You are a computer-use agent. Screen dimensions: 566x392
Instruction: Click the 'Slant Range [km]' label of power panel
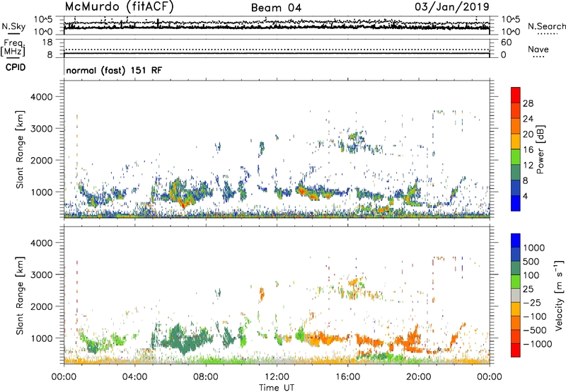[20, 149]
